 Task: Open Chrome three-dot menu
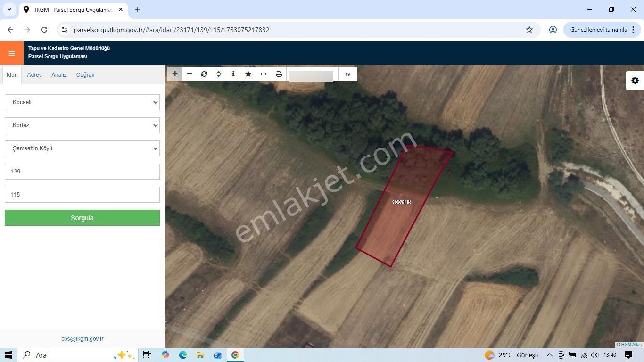click(633, 30)
